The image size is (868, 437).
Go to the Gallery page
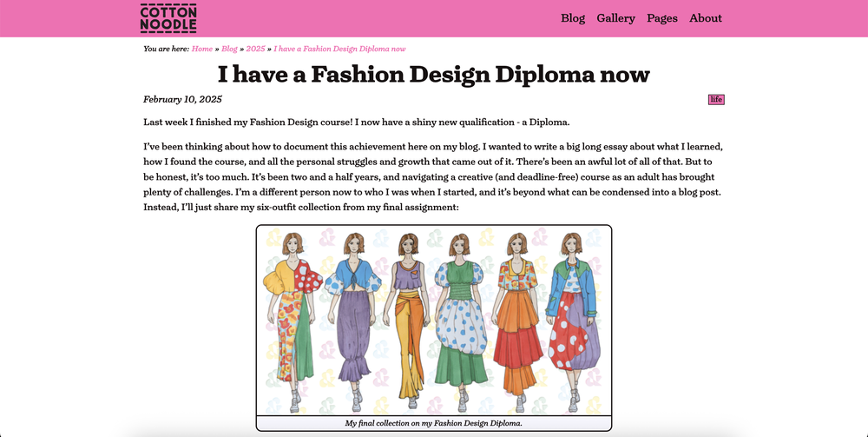click(615, 18)
